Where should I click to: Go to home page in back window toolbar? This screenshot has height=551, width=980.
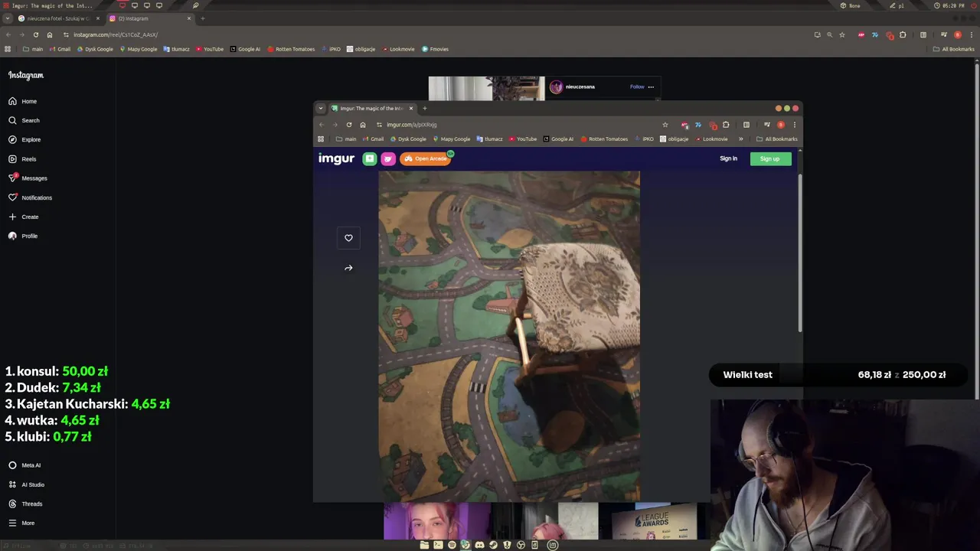pos(50,34)
